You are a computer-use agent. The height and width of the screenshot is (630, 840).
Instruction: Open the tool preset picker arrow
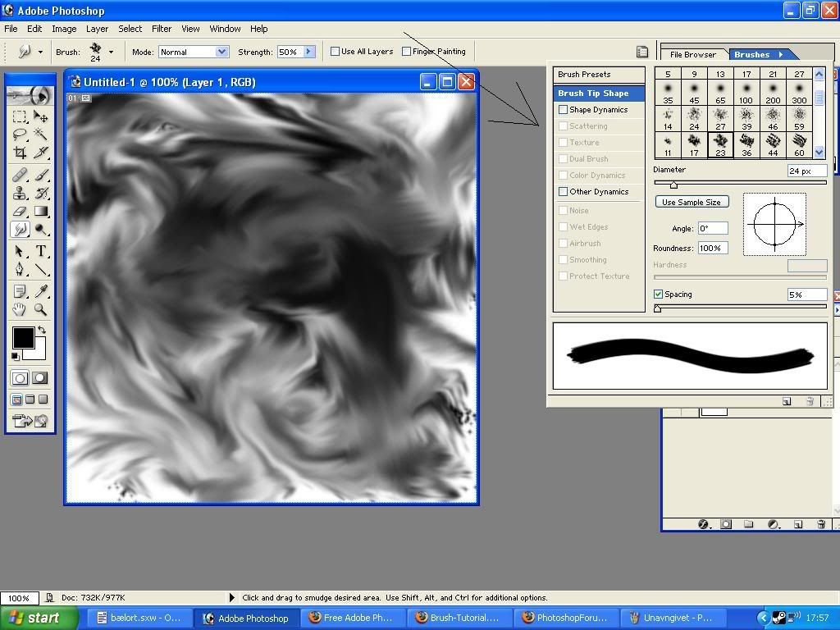point(41,52)
